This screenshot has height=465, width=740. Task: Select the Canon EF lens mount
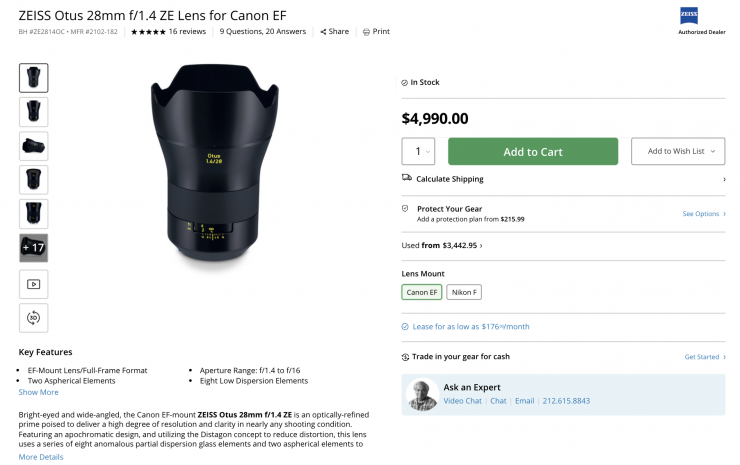click(421, 292)
